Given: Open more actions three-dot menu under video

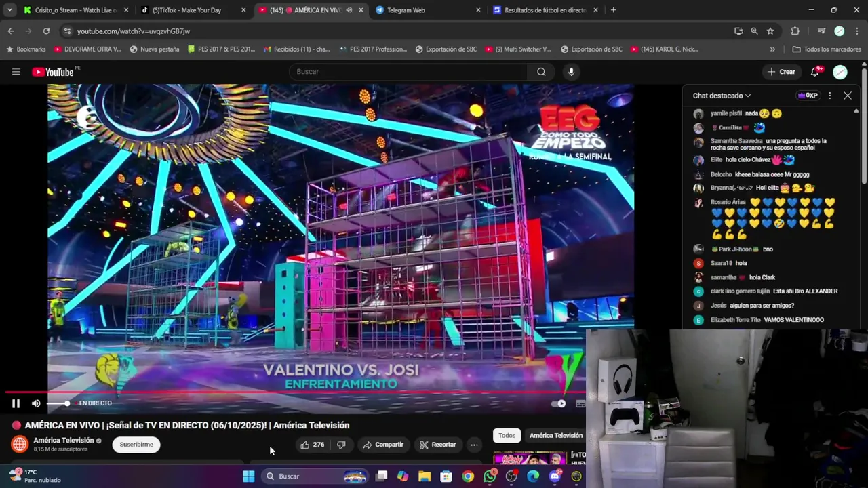Looking at the screenshot, I should [474, 445].
